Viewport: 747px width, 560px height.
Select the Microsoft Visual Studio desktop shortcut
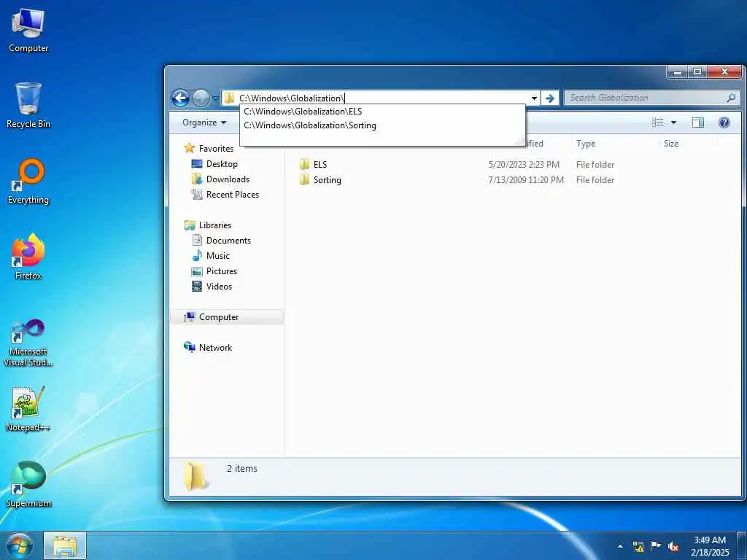pos(28,343)
